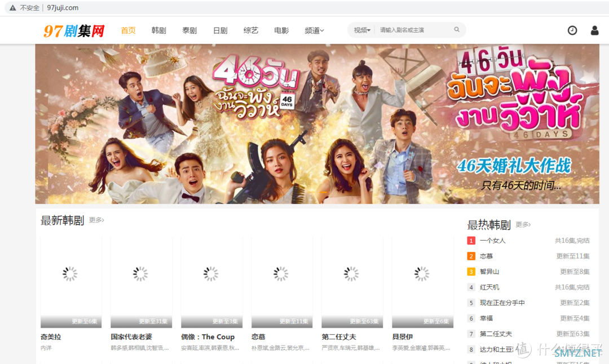Click cast text 韩多感,韩相镇,沈智浩
The height and width of the screenshot is (364, 609).
[140, 348]
